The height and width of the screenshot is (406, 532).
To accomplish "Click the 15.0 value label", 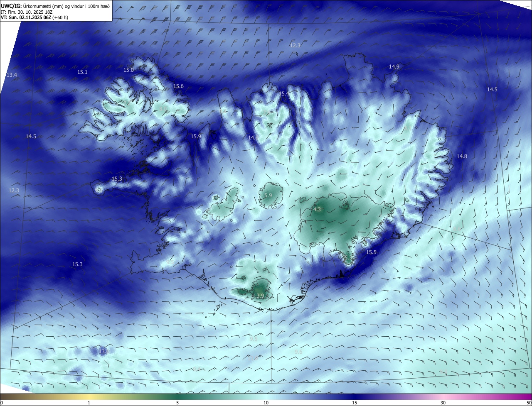I will [128, 70].
